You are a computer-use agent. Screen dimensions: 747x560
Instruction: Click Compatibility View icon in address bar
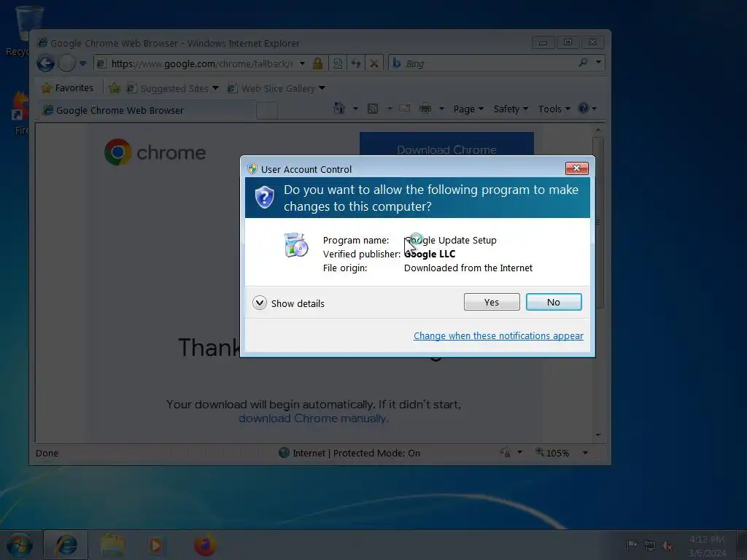pyautogui.click(x=338, y=63)
